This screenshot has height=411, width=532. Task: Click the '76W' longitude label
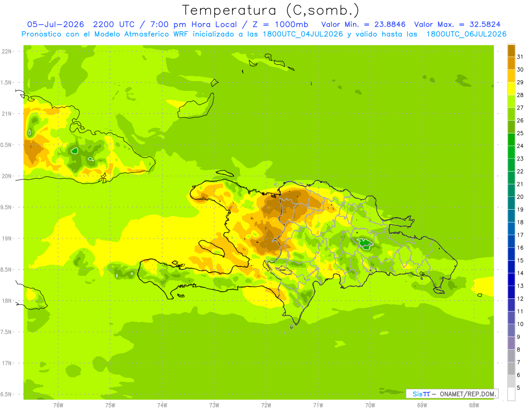(x=58, y=405)
